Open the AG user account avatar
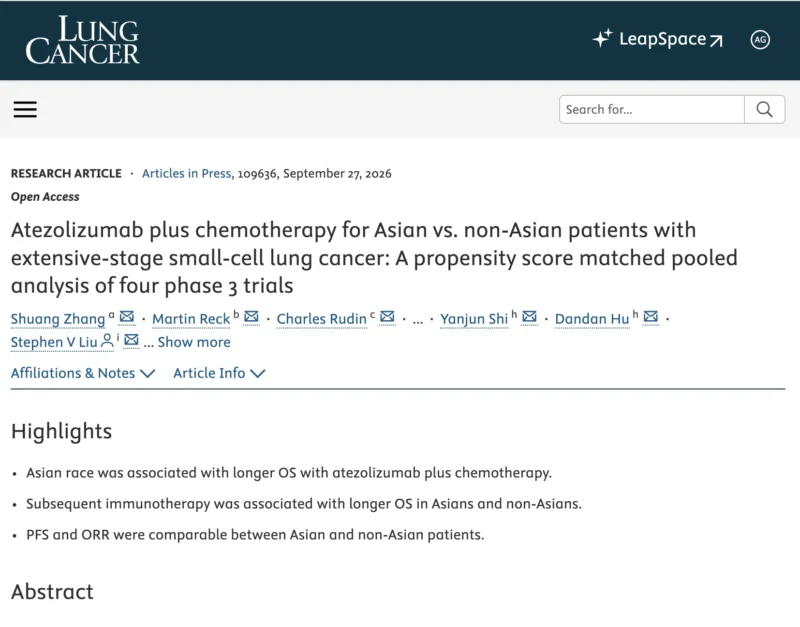The image size is (800, 627). coord(760,40)
